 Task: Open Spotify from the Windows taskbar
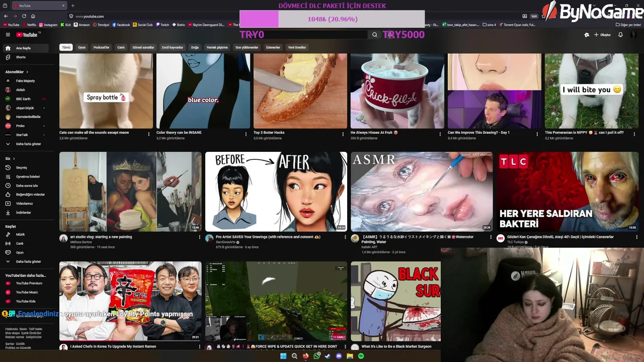pyautogui.click(x=361, y=356)
